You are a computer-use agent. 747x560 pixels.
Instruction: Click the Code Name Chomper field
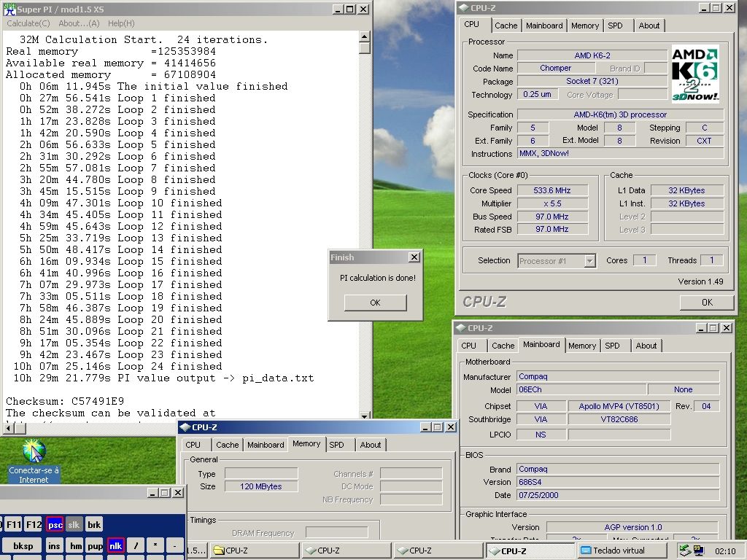tap(555, 68)
